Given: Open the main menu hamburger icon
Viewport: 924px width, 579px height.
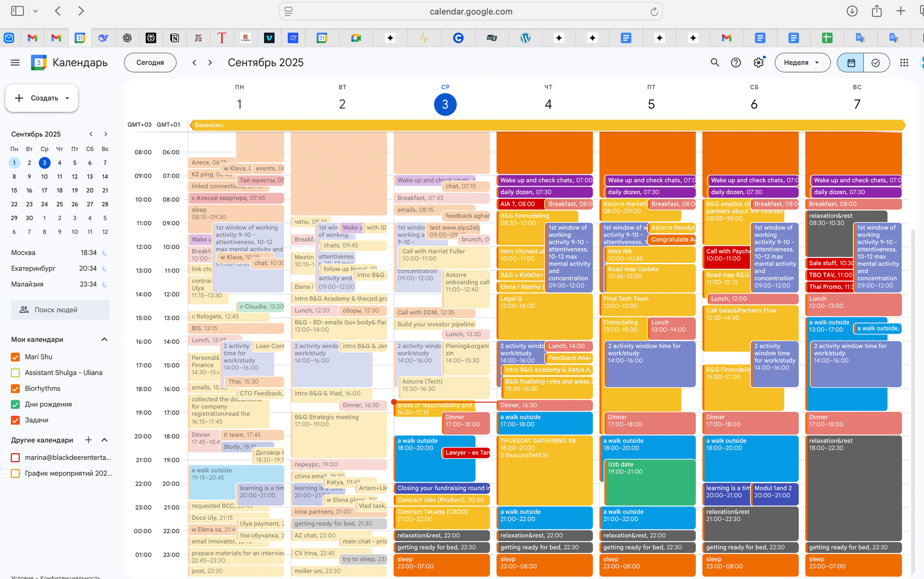Looking at the screenshot, I should pos(15,62).
